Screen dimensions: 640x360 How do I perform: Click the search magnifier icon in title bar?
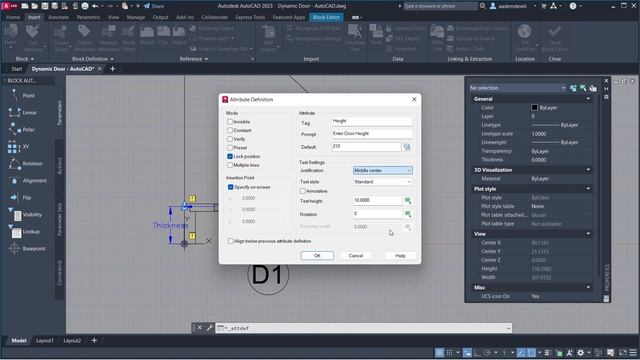tap(482, 6)
